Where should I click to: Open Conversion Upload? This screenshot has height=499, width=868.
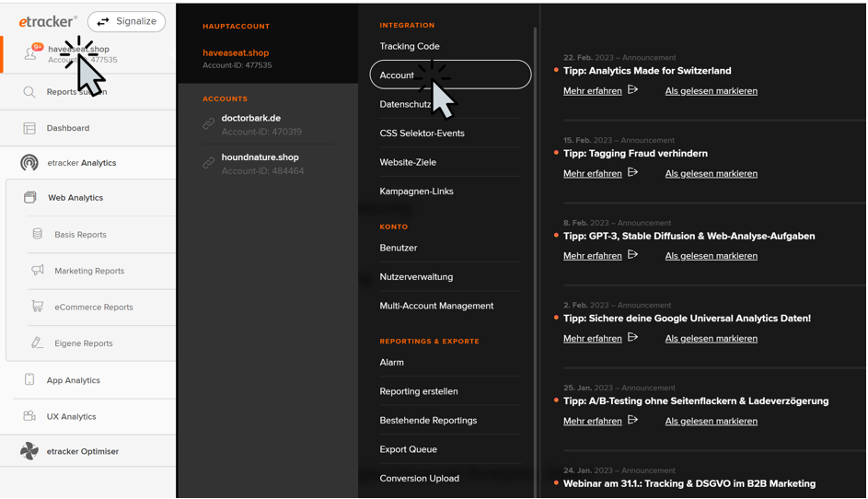point(419,479)
